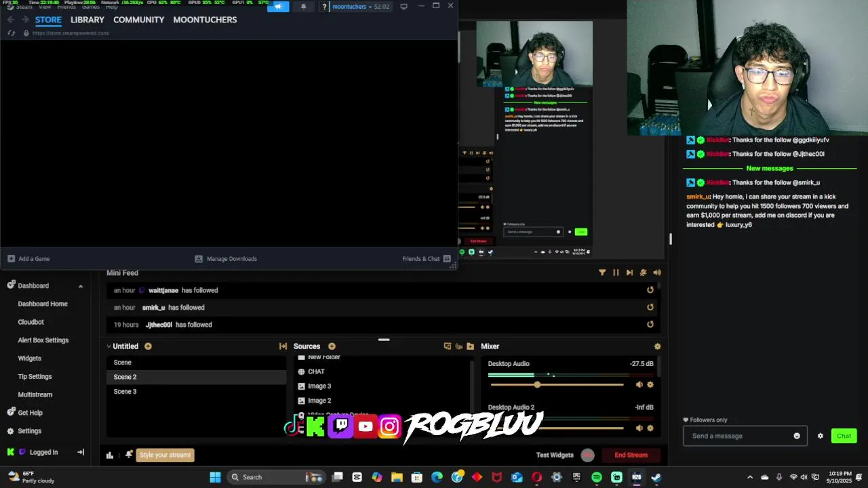
Task: Replay smirk_u follow alert
Action: tap(650, 307)
